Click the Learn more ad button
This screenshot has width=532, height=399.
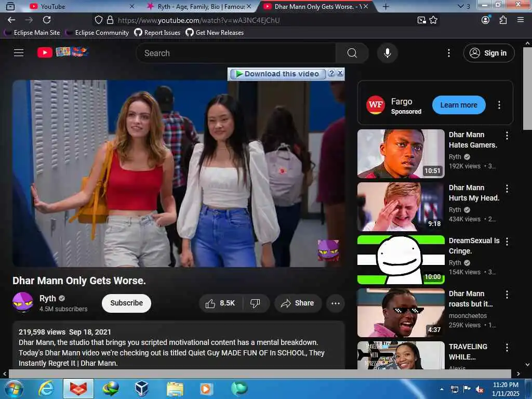pos(458,105)
